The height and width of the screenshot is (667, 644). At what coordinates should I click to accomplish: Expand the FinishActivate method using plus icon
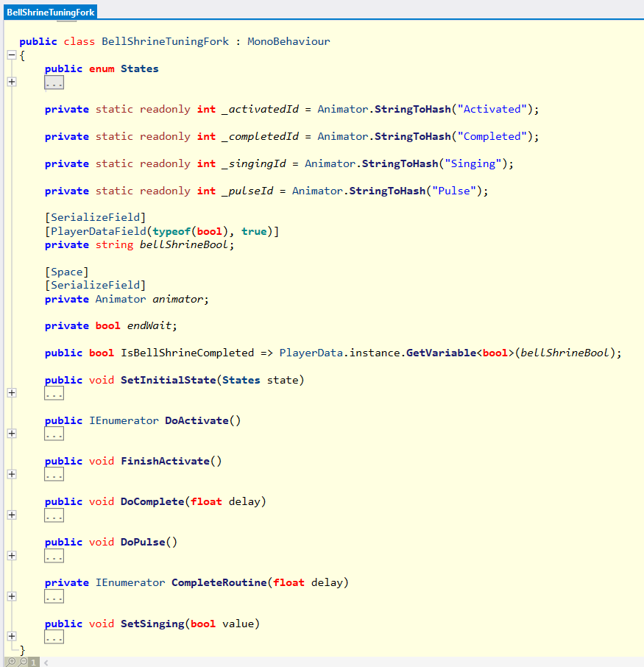pos(11,474)
